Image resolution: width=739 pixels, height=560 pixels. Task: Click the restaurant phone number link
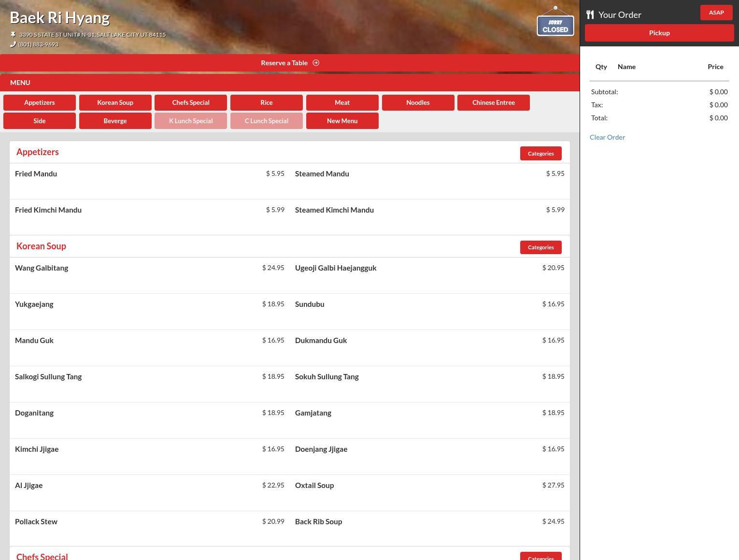pos(39,44)
